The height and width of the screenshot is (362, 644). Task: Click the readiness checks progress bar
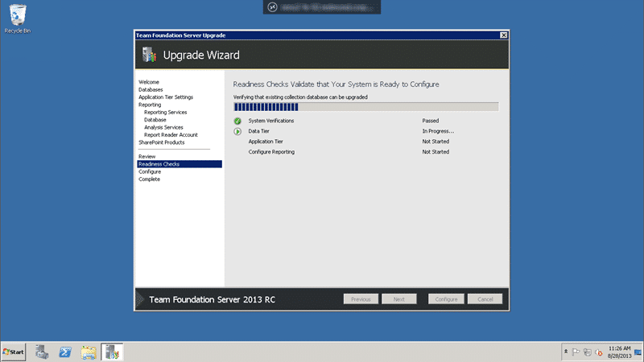coord(365,107)
